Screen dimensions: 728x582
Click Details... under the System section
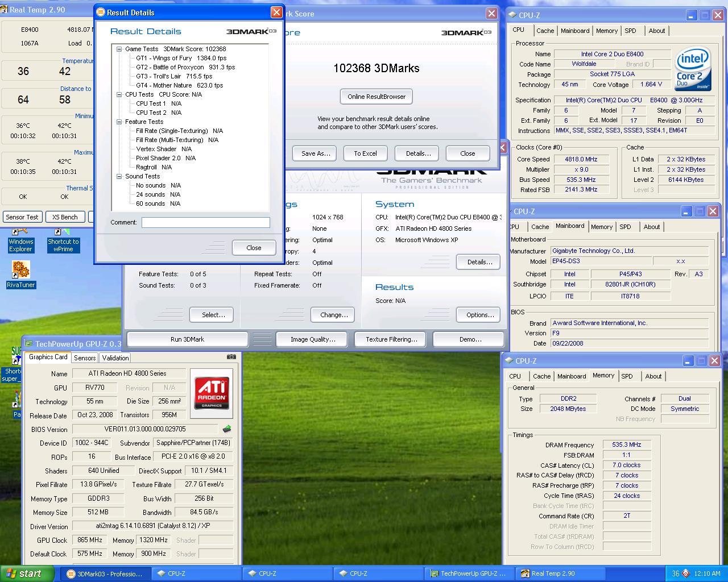pos(479,262)
